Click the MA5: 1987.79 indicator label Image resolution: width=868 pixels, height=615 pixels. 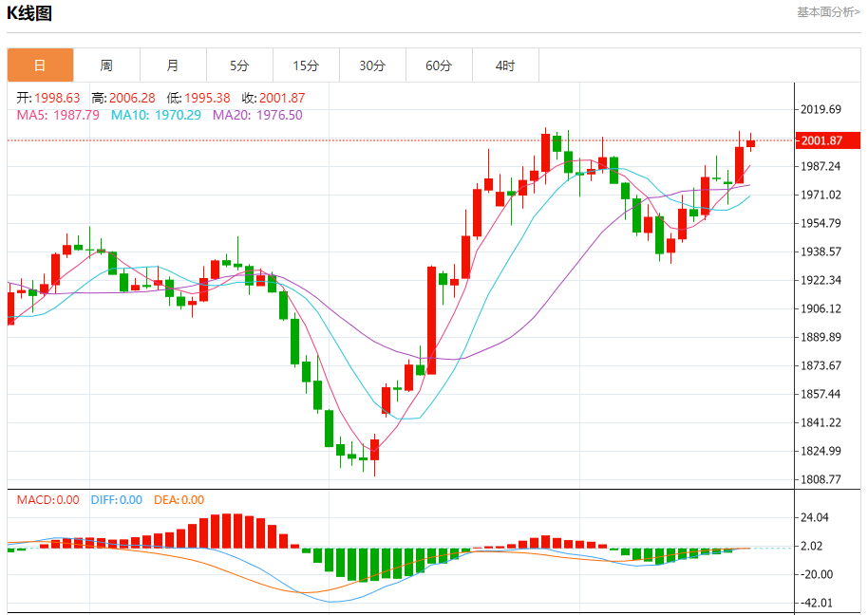58,115
